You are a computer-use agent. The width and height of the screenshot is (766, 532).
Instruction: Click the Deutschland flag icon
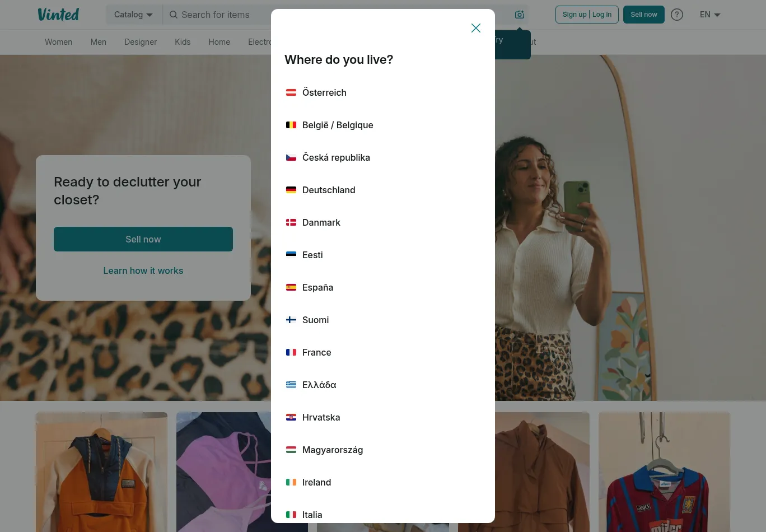[x=291, y=190]
